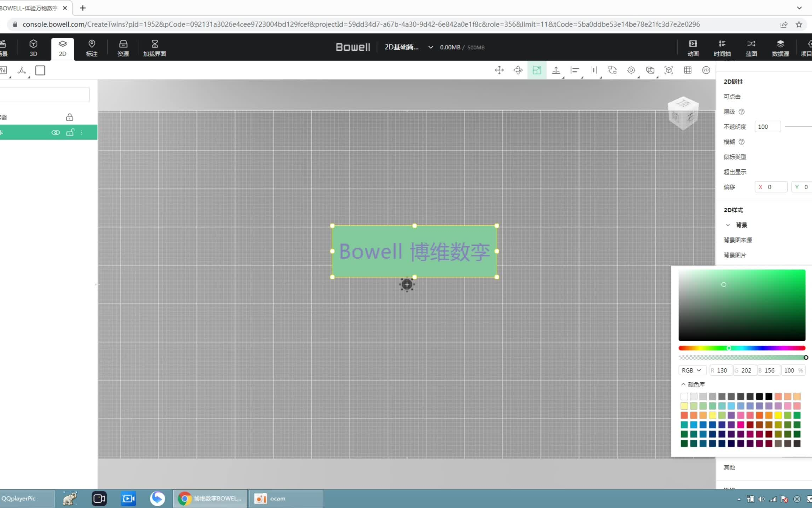Click the hue slider bar
This screenshot has width=812, height=508.
[x=742, y=348]
